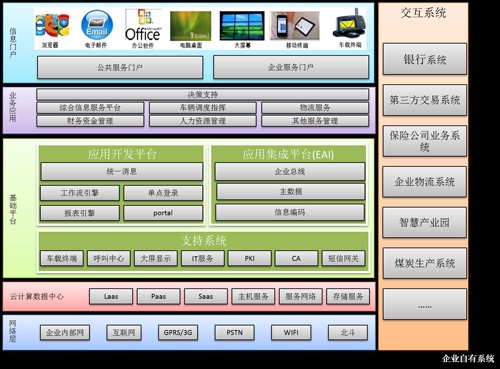Select the 企业服务门户 box

tap(291, 67)
